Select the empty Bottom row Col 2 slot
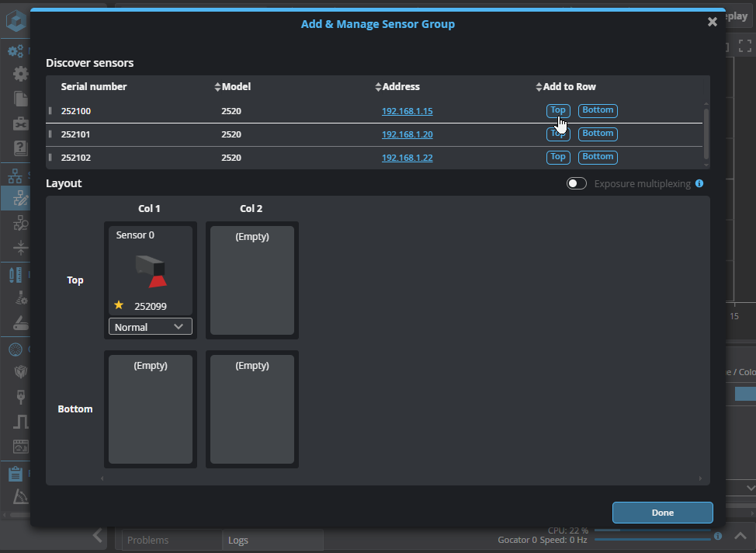 coord(252,409)
